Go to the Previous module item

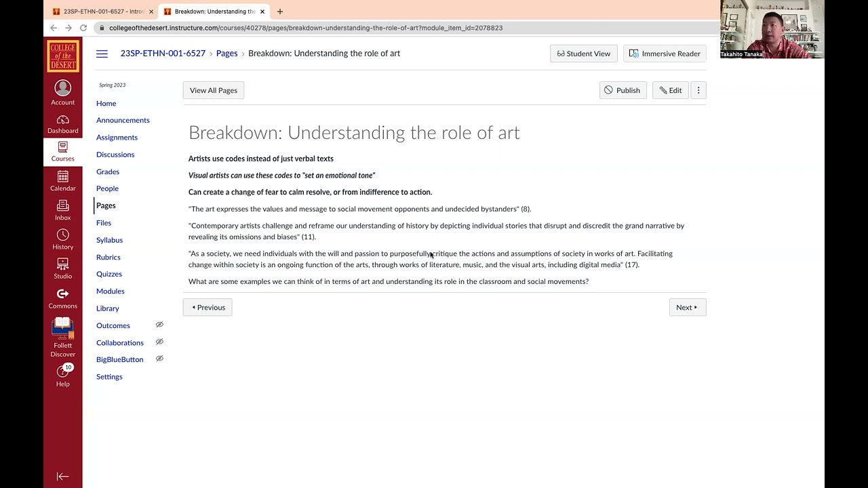point(208,307)
